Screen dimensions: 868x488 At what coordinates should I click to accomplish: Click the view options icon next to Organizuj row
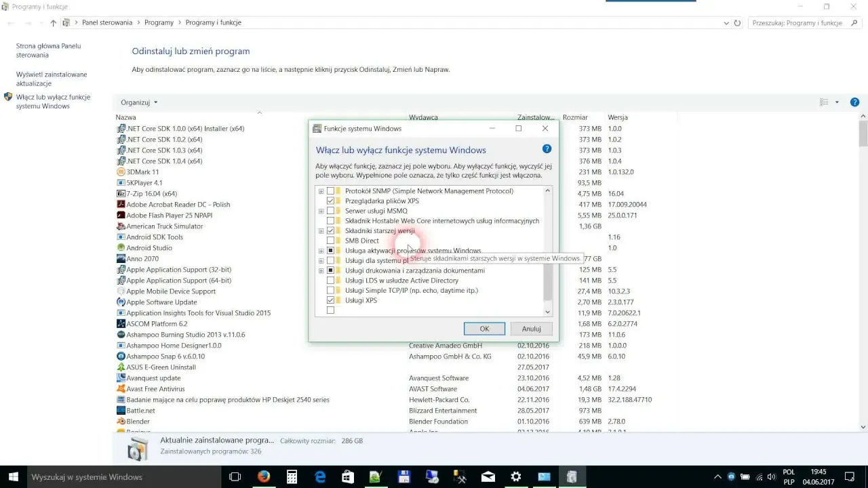[x=825, y=102]
